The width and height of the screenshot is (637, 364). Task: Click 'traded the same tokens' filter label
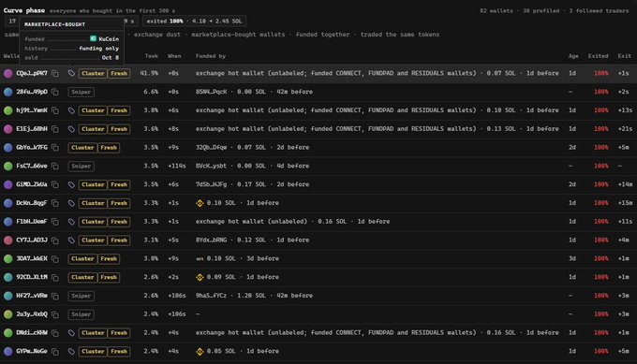tap(400, 35)
